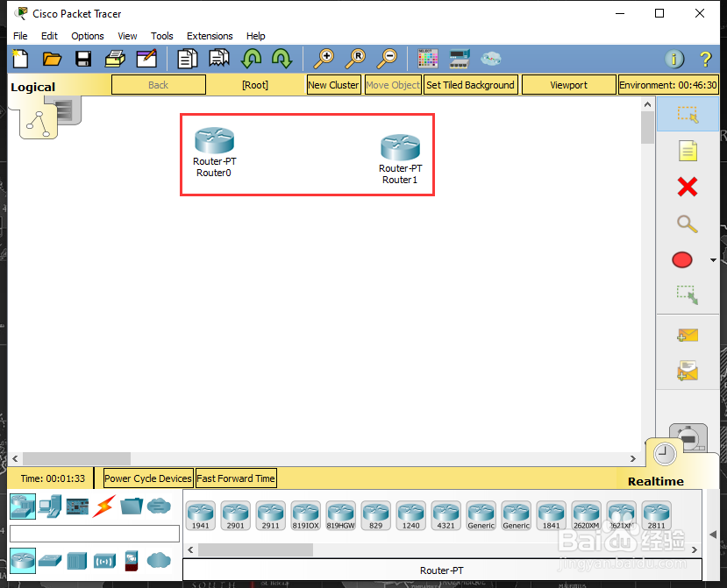Click the New Cluster button

click(x=333, y=85)
